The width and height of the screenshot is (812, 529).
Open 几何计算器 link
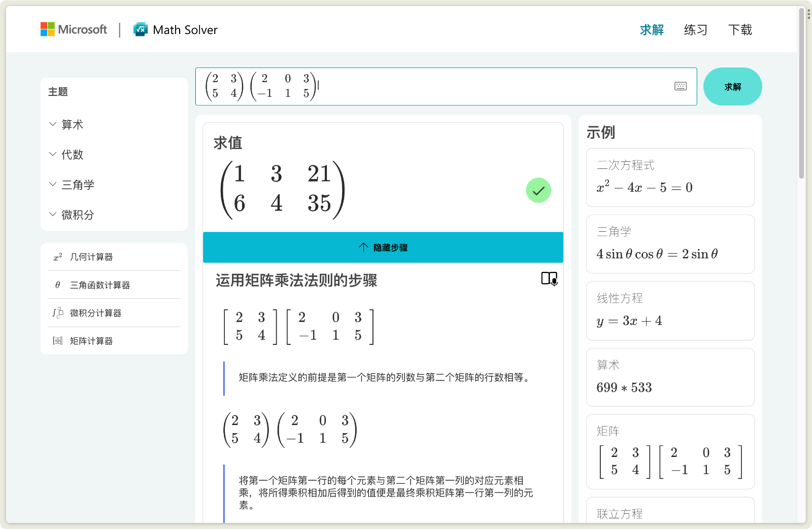click(x=91, y=257)
